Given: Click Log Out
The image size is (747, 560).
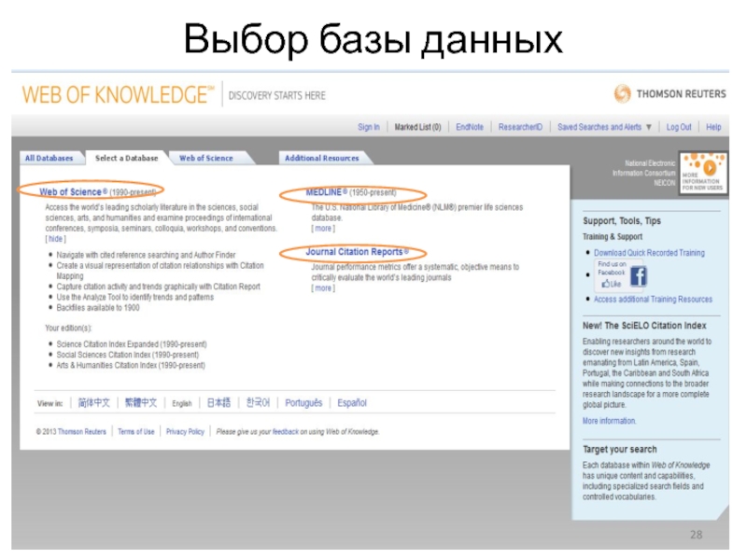Looking at the screenshot, I should coord(679,127).
